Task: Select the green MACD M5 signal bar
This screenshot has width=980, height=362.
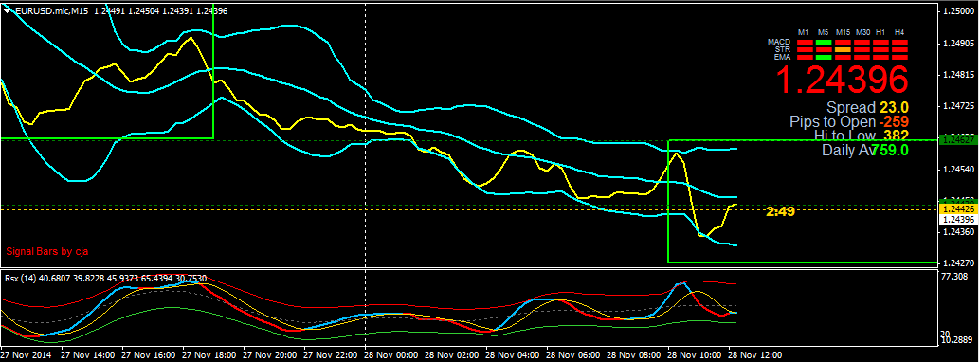Action: (824, 42)
